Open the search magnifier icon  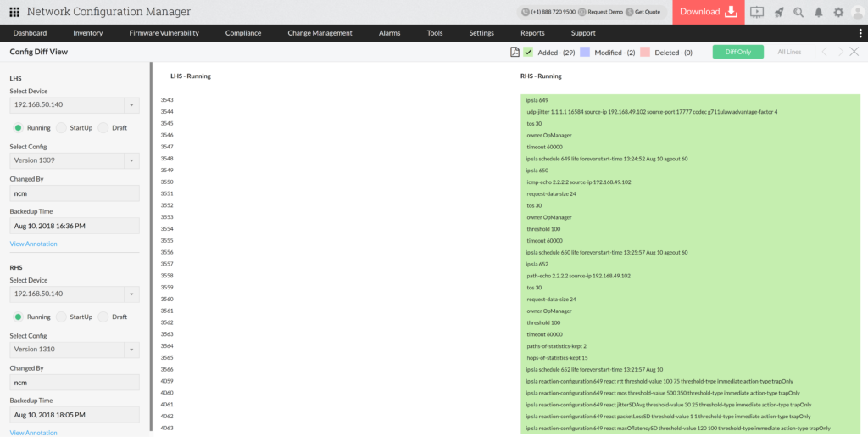pos(798,12)
